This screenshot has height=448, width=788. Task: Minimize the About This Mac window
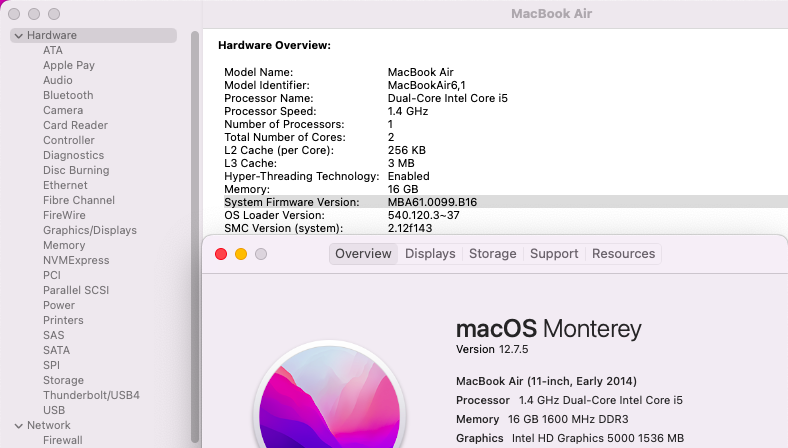tap(241, 254)
